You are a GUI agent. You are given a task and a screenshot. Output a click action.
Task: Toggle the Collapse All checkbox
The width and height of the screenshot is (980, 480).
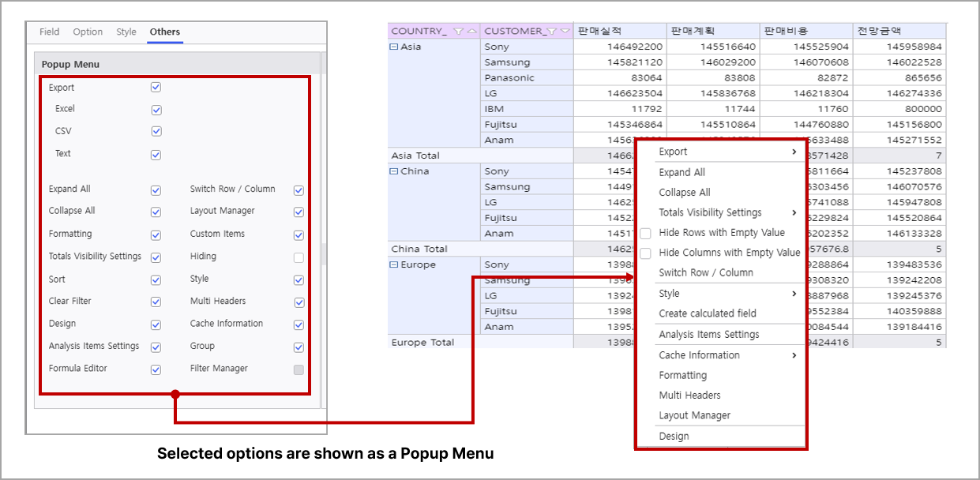(156, 212)
